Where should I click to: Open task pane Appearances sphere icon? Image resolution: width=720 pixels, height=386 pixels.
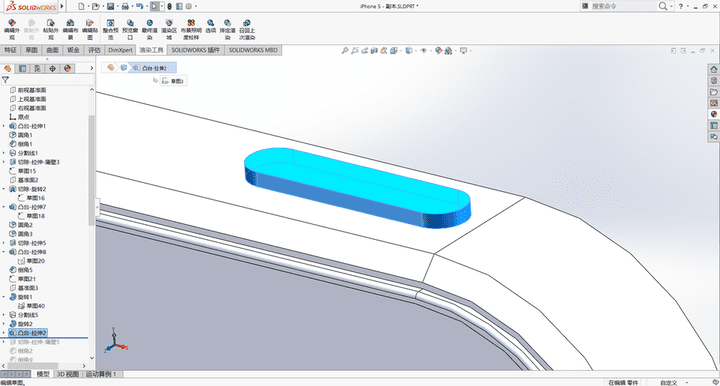pyautogui.click(x=714, y=114)
